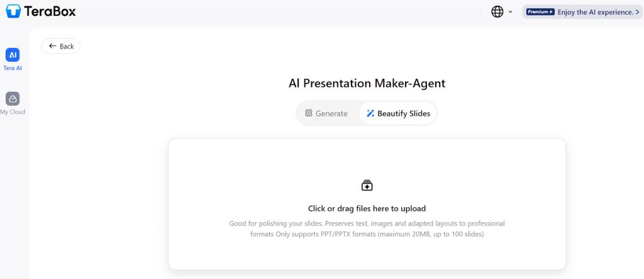Click the upload file plus icon
Image resolution: width=644 pixels, height=279 pixels.
367,185
